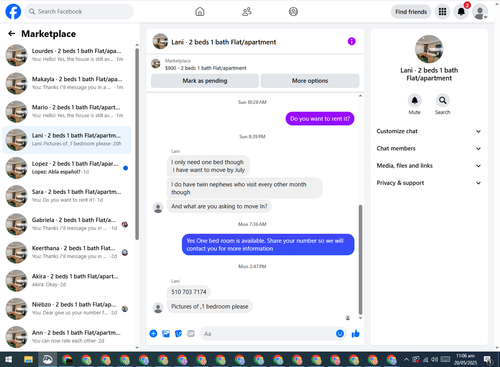Viewport: 500px width, 367px height.
Task: Click message 'Do you want to rent it?'
Action: tap(320, 119)
